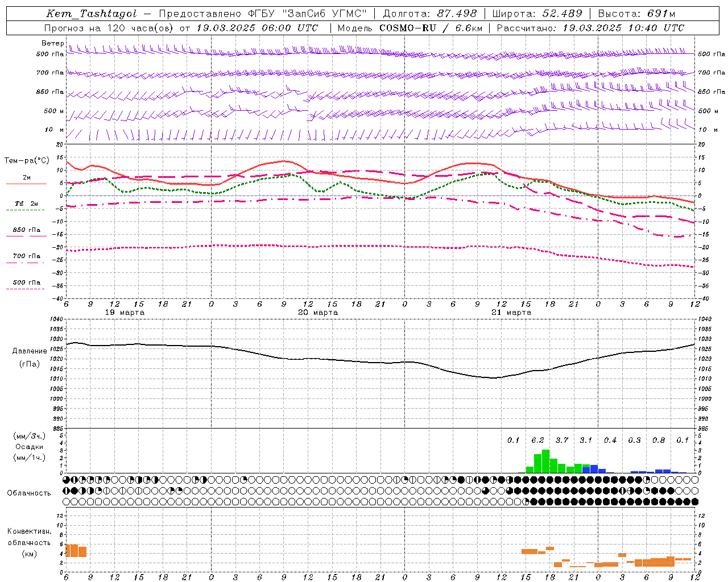Screen dimensions: 728x582
Task: Click the 3.1 precipitation total
Action: (x=586, y=440)
